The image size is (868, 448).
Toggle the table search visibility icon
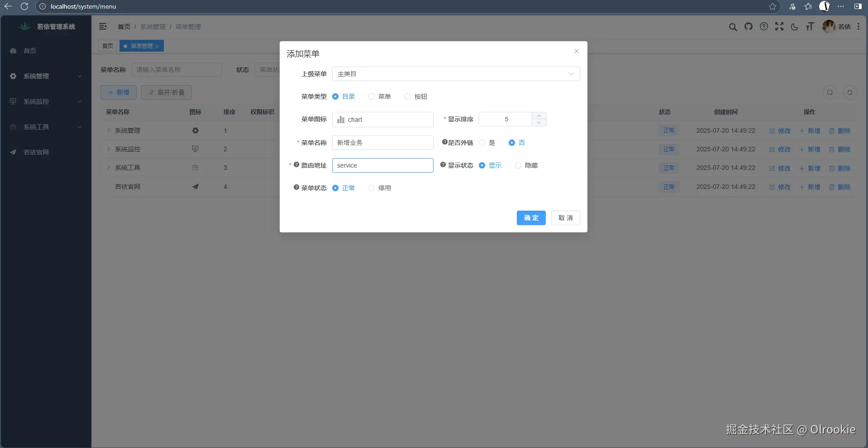(x=830, y=92)
